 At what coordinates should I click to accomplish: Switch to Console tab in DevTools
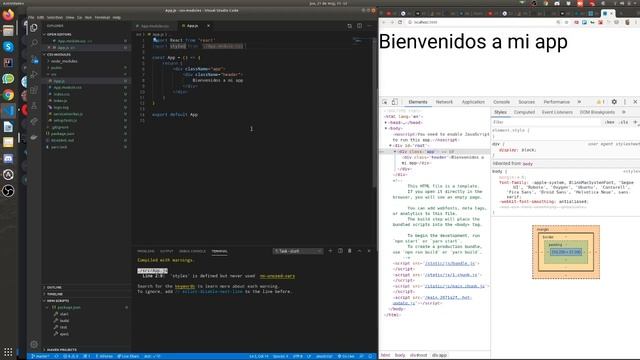click(501, 102)
